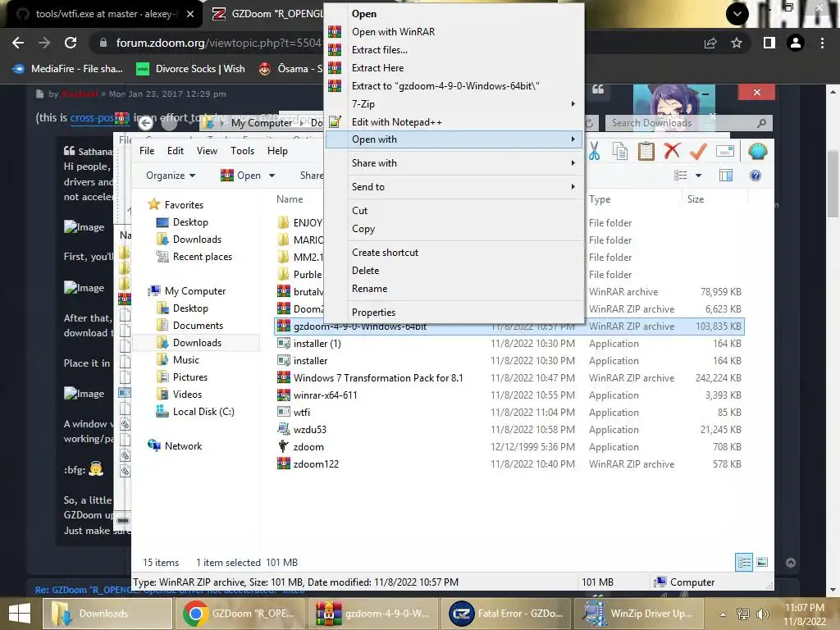Open Chrome side panel icon
This screenshot has width=840, height=630.
tap(769, 43)
